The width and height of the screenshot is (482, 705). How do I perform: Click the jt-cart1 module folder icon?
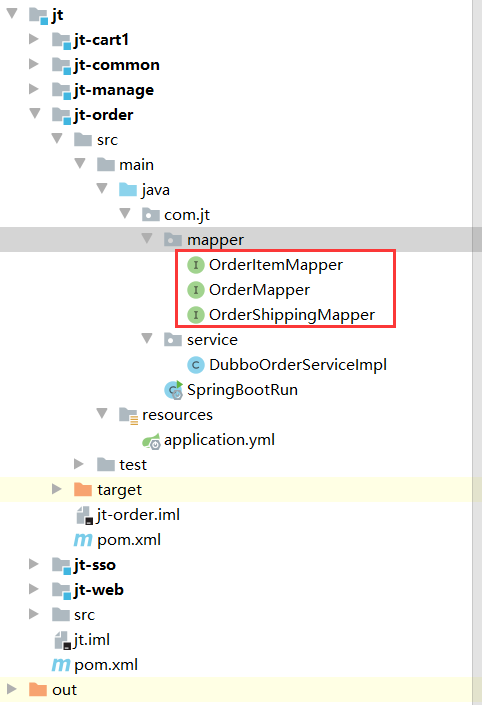(x=61, y=40)
